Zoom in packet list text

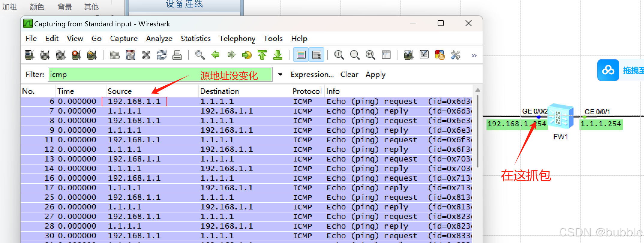339,55
